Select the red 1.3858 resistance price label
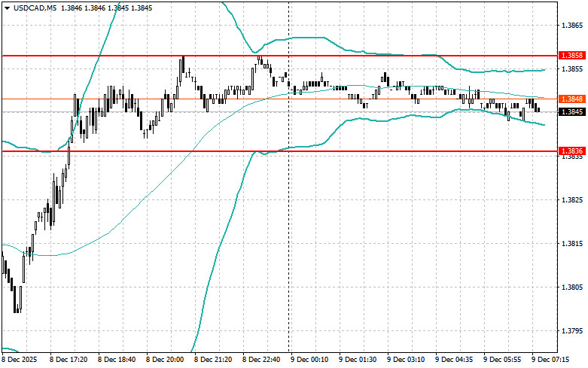The width and height of the screenshot is (588, 368). coord(572,56)
